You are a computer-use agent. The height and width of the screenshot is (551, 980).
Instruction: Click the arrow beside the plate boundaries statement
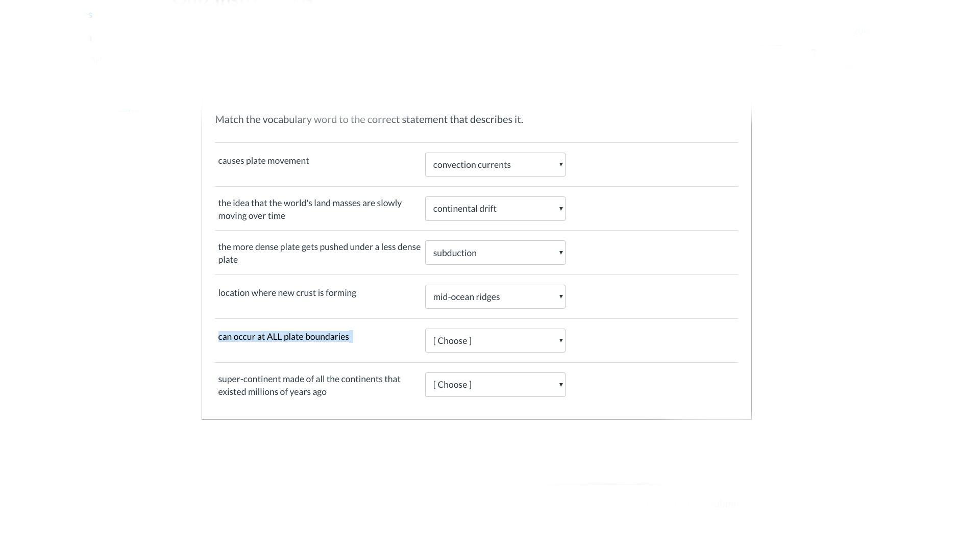pyautogui.click(x=560, y=341)
